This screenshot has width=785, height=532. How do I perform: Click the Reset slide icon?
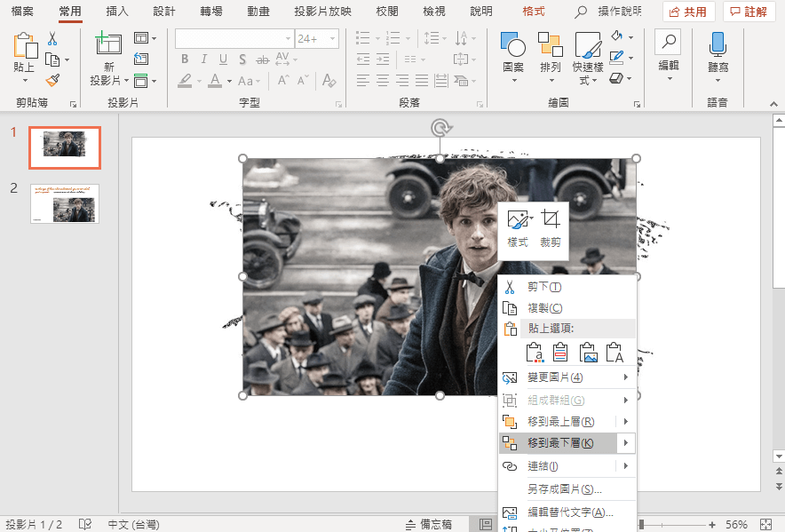point(141,60)
